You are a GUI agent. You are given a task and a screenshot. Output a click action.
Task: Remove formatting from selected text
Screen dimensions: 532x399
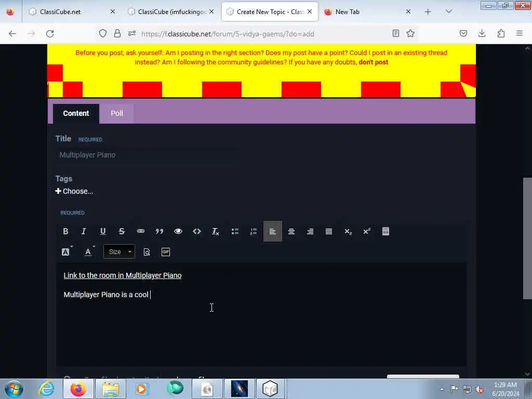tap(216, 231)
